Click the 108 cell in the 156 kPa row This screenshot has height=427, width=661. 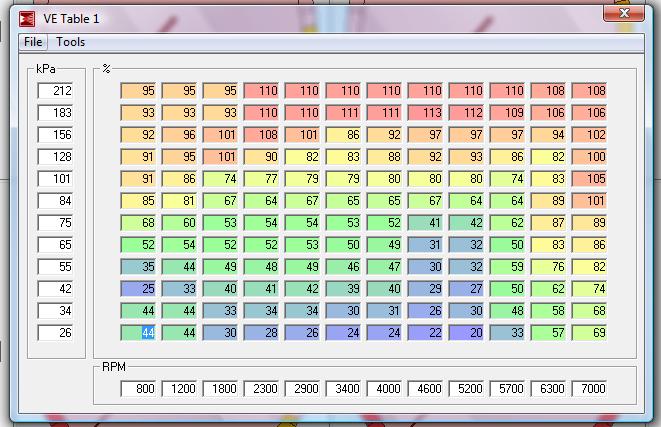[261, 134]
